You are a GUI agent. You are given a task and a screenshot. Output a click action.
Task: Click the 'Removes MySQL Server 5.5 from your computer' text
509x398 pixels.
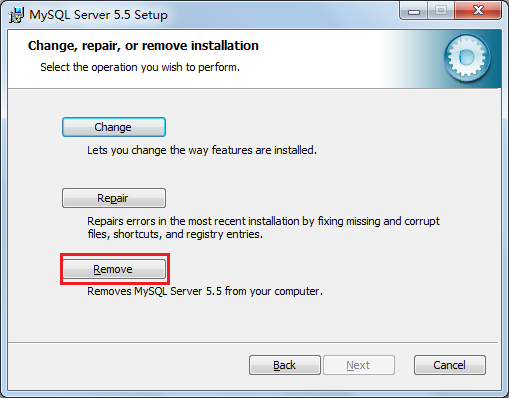[x=205, y=291]
